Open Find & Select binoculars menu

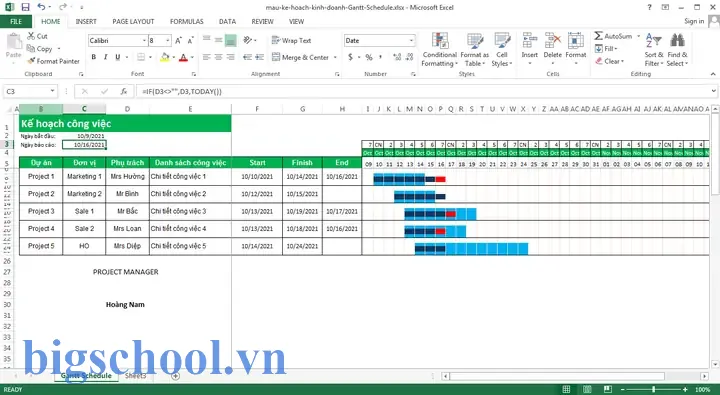click(677, 50)
